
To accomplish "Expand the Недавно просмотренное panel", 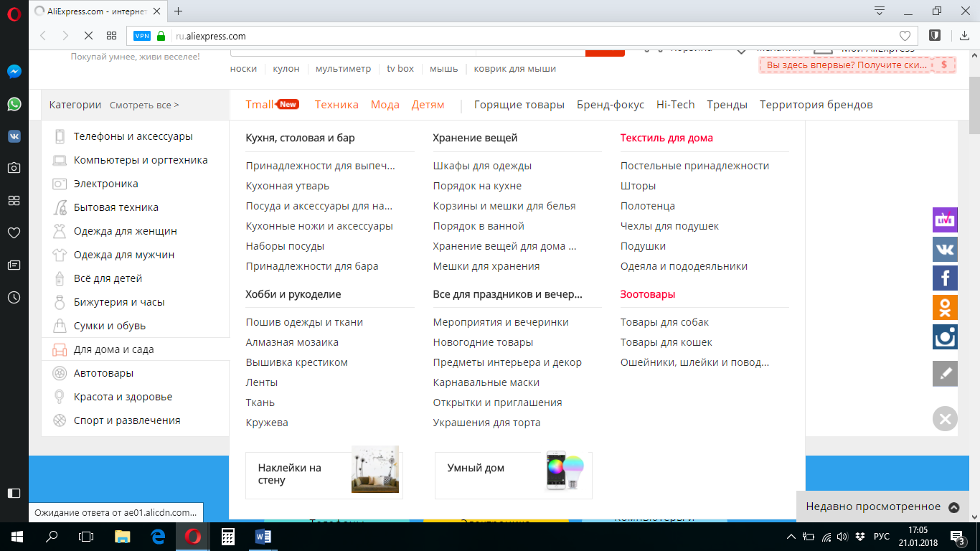I will tap(882, 507).
